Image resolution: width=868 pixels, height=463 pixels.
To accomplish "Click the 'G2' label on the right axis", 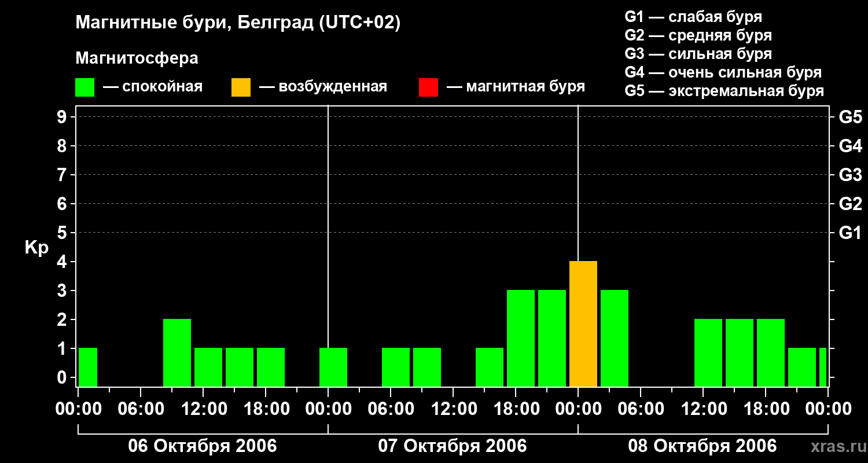I will tap(850, 204).
